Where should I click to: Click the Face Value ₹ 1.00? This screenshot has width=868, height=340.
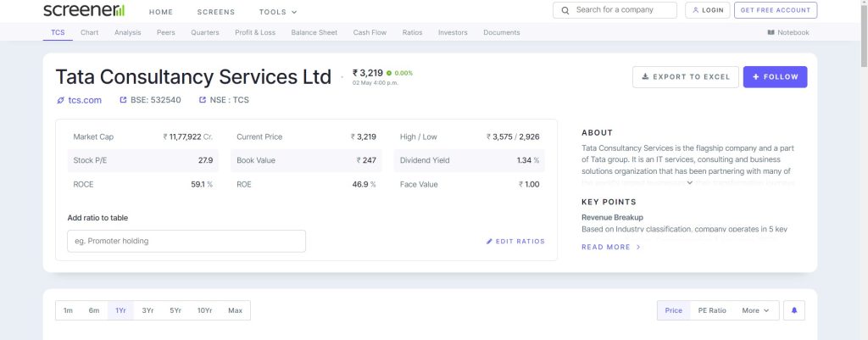click(x=529, y=184)
